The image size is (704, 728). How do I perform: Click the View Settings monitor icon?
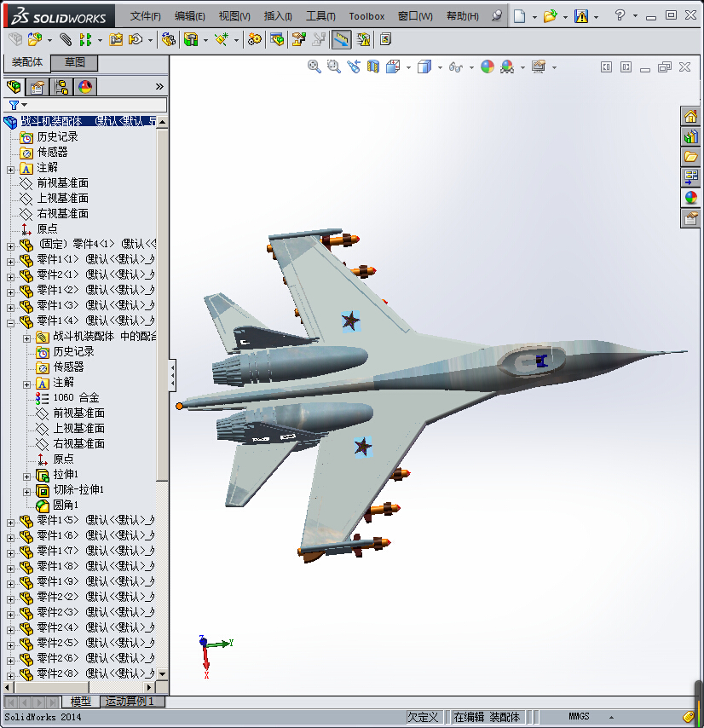click(x=539, y=66)
